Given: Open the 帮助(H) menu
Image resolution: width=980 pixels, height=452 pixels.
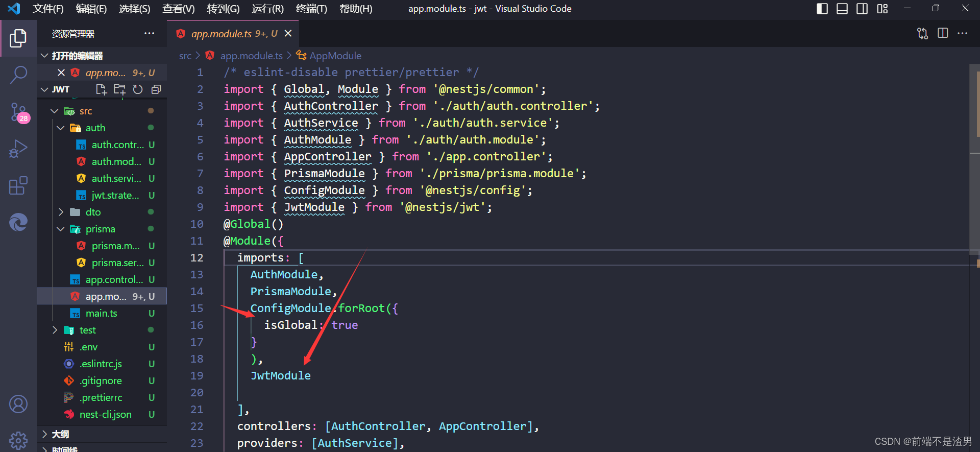Looking at the screenshot, I should coord(356,9).
